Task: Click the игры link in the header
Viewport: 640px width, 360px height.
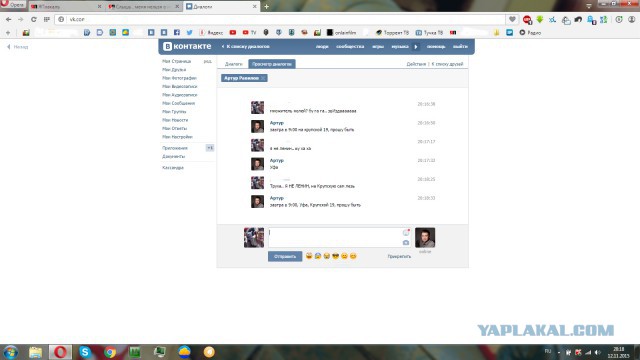Action: pyautogui.click(x=378, y=47)
